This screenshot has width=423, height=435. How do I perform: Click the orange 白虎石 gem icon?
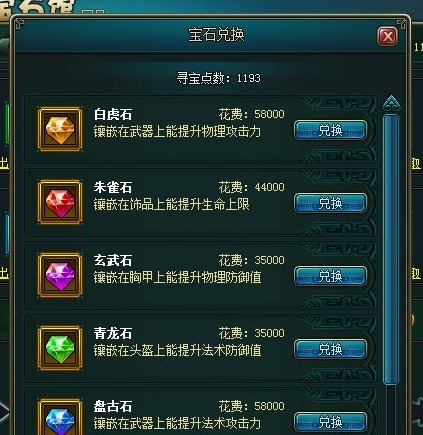pyautogui.click(x=60, y=129)
